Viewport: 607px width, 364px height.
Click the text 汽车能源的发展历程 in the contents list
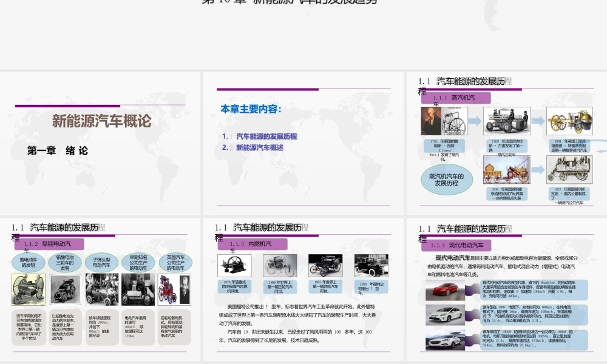pyautogui.click(x=266, y=136)
